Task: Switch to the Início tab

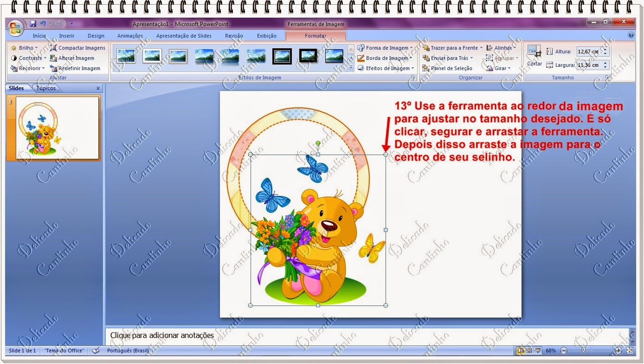Action: tap(39, 36)
